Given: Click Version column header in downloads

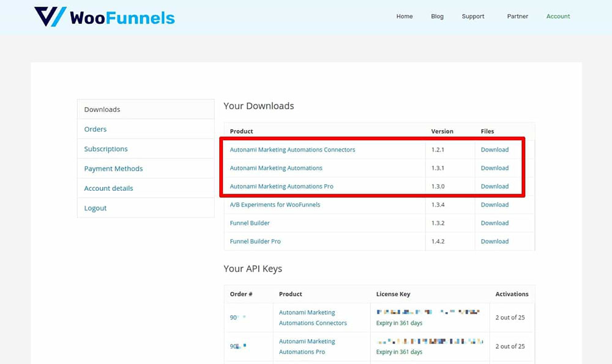Looking at the screenshot, I should pos(442,132).
